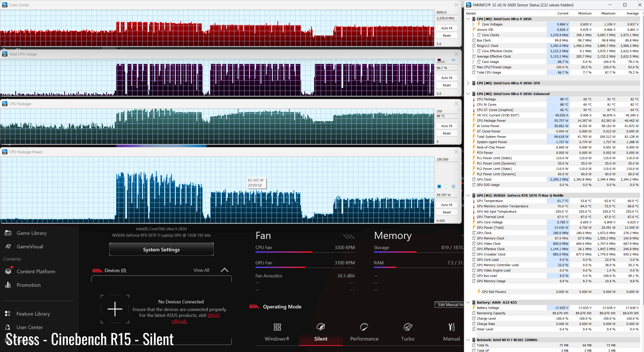Click the pale middle swatch in CPU Package Power

pos(446,186)
